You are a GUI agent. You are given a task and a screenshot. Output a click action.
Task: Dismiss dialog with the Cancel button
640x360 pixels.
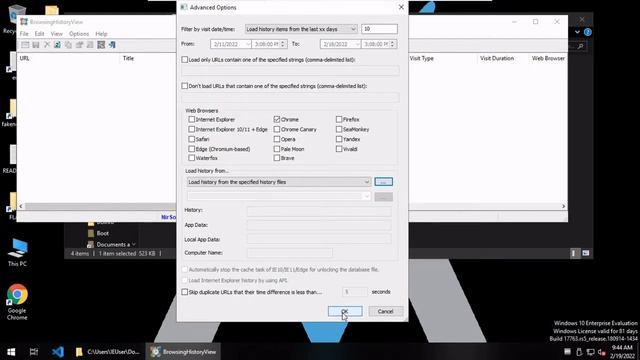click(385, 311)
